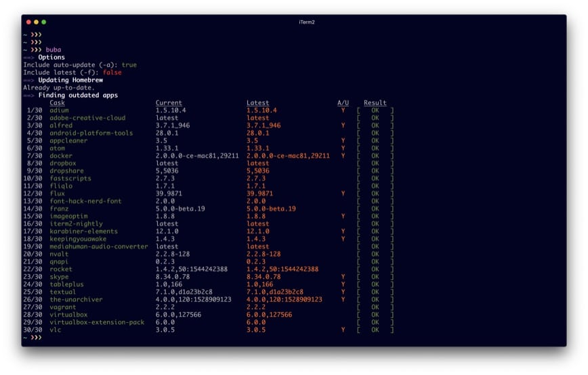Click flux's current version 39.9871
The height and width of the screenshot is (375, 588).
point(169,193)
